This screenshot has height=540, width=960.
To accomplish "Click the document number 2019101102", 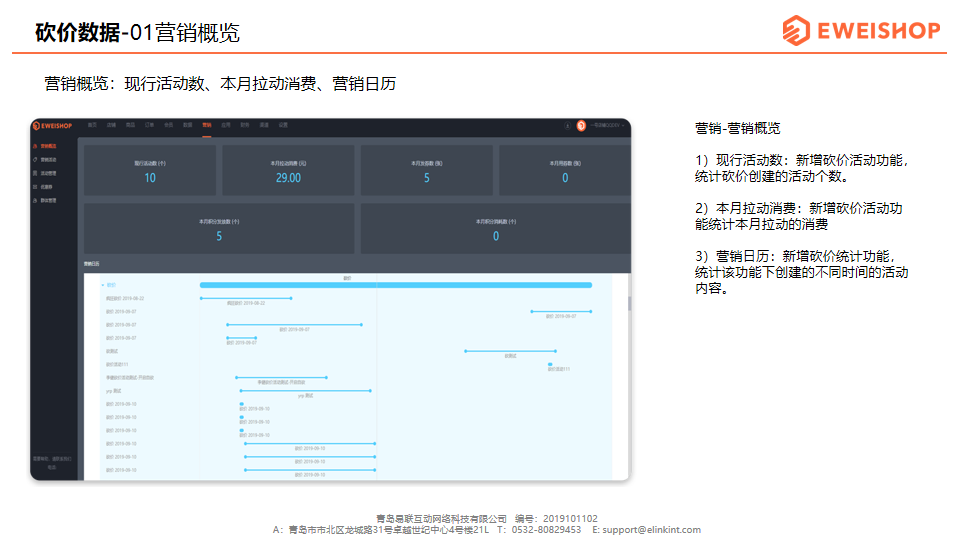I will (x=570, y=519).
